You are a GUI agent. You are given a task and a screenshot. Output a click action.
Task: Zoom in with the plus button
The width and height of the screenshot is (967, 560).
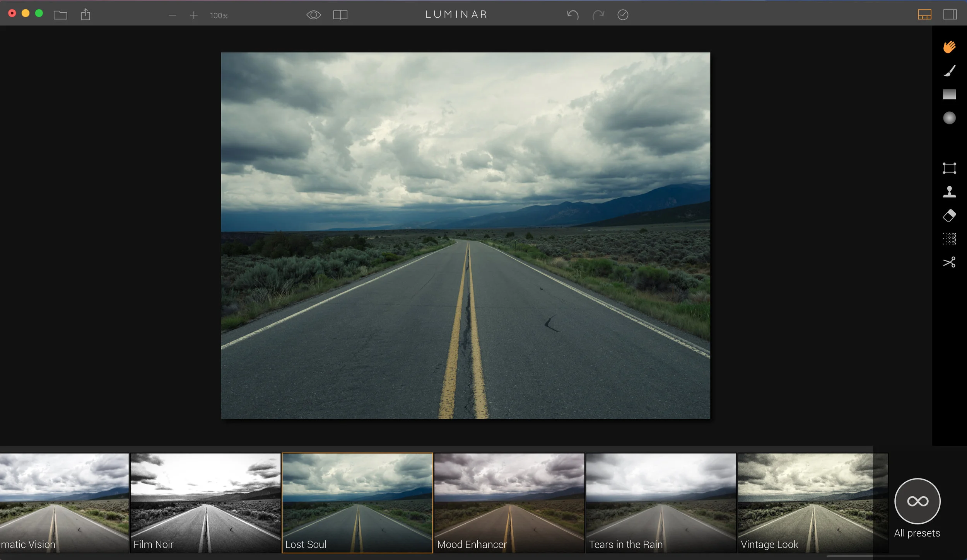click(194, 15)
